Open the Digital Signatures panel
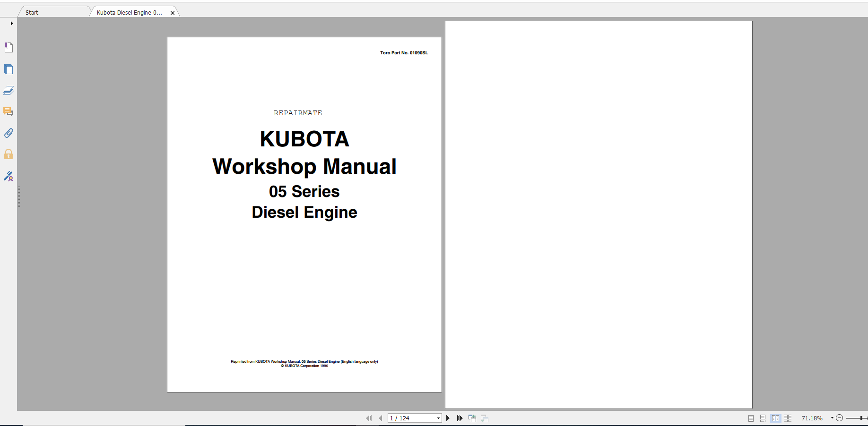868x426 pixels. 9,177
